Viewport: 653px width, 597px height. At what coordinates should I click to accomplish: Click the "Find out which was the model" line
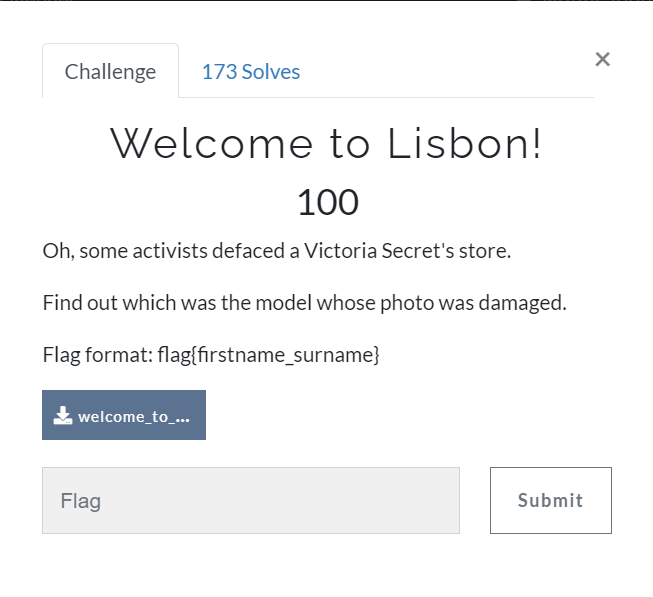[x=304, y=302]
